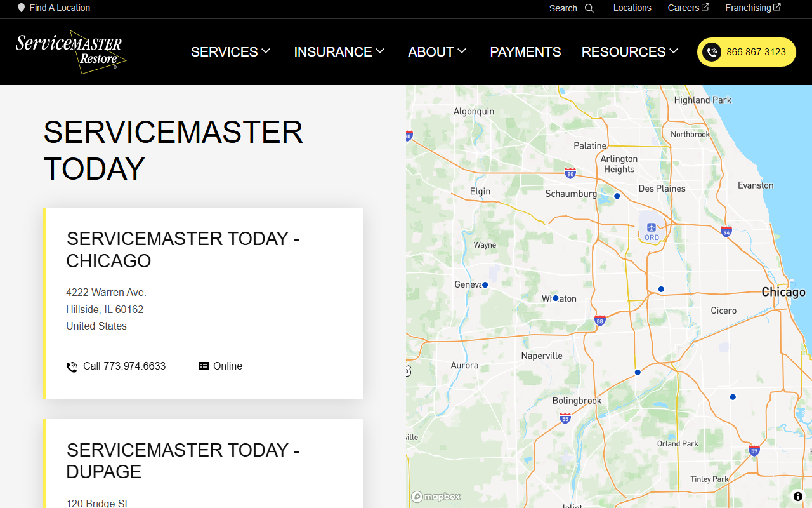Click 4222 Warren Ave. address text
Image resolution: width=812 pixels, height=508 pixels.
(106, 293)
